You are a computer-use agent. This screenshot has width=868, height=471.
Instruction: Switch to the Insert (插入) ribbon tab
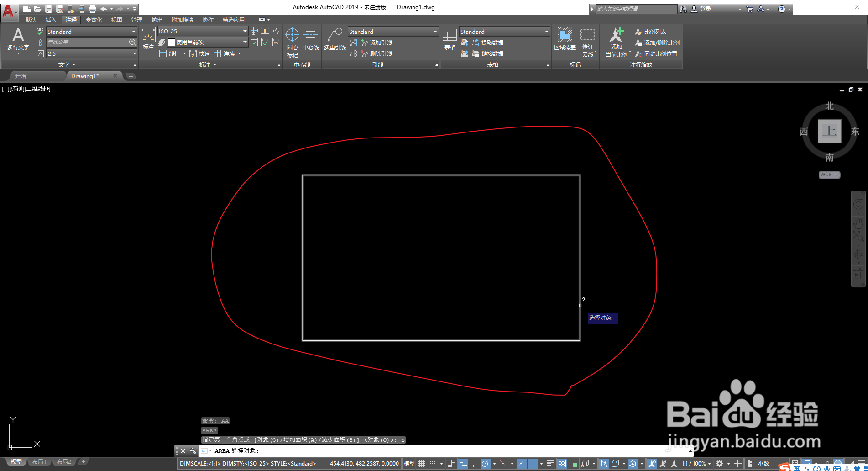(51, 20)
